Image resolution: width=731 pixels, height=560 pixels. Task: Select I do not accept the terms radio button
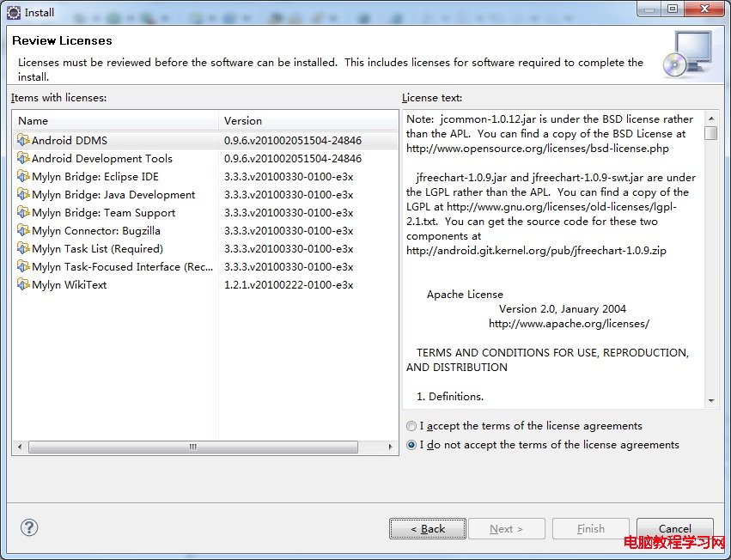[x=411, y=445]
